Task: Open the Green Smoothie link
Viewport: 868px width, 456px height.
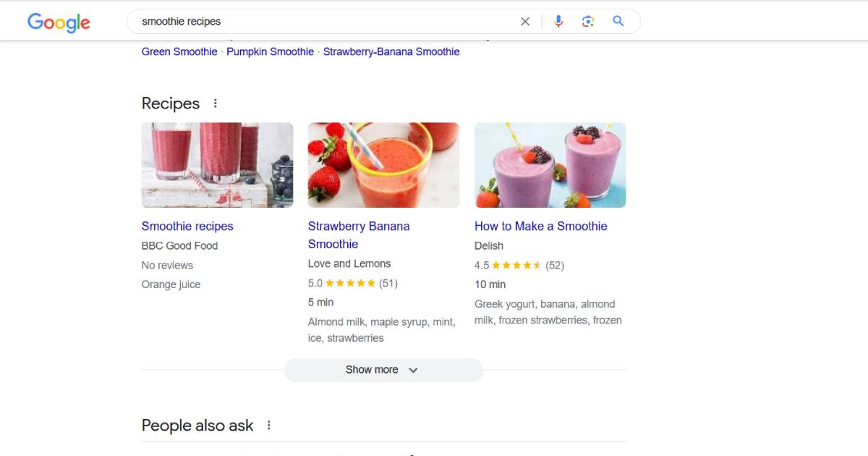Action: coord(179,52)
